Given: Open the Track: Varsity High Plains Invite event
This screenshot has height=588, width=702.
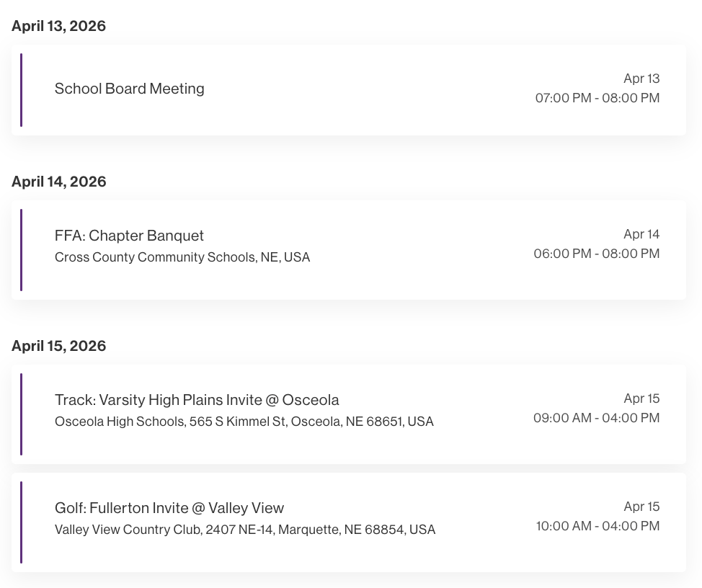Looking at the screenshot, I should 349,414.
